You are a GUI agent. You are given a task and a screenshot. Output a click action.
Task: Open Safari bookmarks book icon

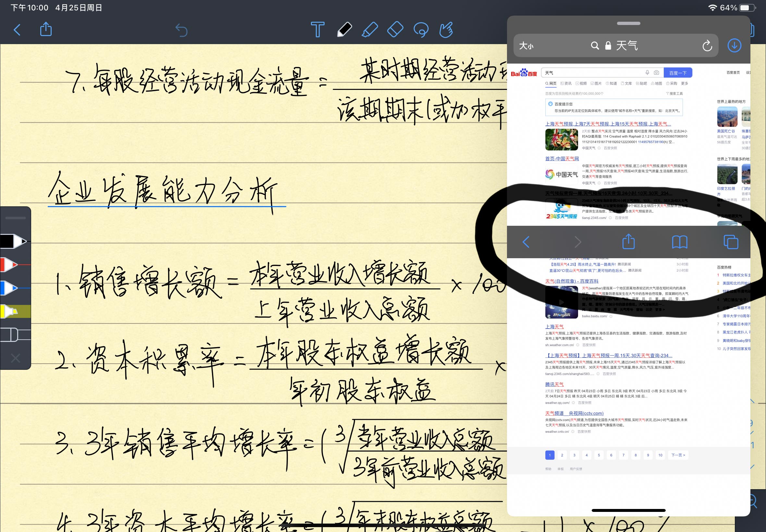click(x=679, y=242)
